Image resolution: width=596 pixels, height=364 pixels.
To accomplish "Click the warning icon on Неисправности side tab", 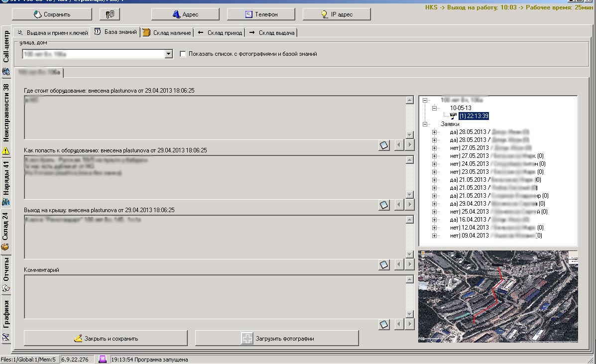I will [x=5, y=151].
